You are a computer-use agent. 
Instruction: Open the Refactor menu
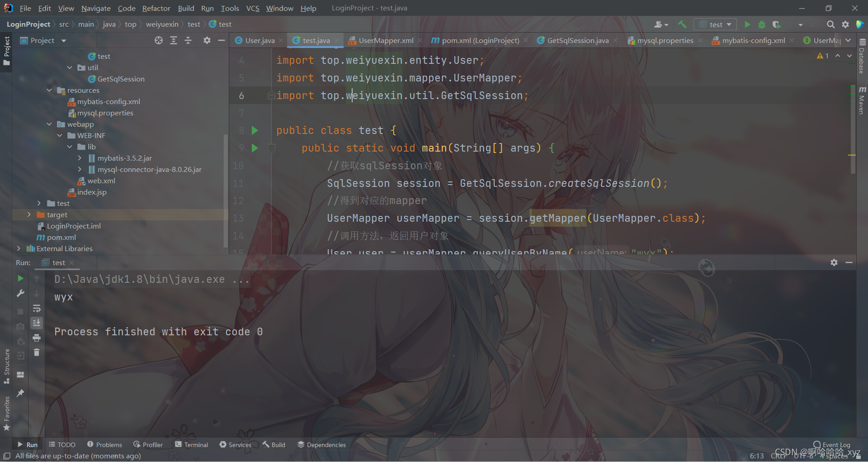pyautogui.click(x=156, y=8)
